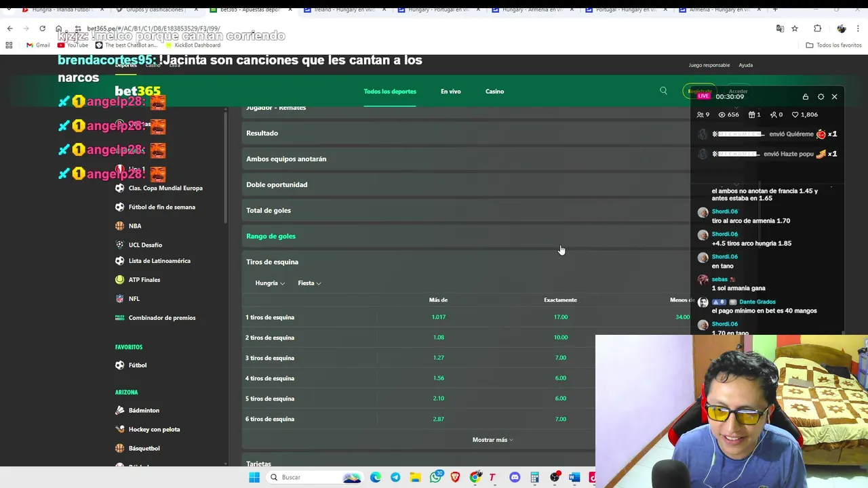The width and height of the screenshot is (868, 488).
Task: Click the Básquetbol ball icon
Action: (x=120, y=448)
